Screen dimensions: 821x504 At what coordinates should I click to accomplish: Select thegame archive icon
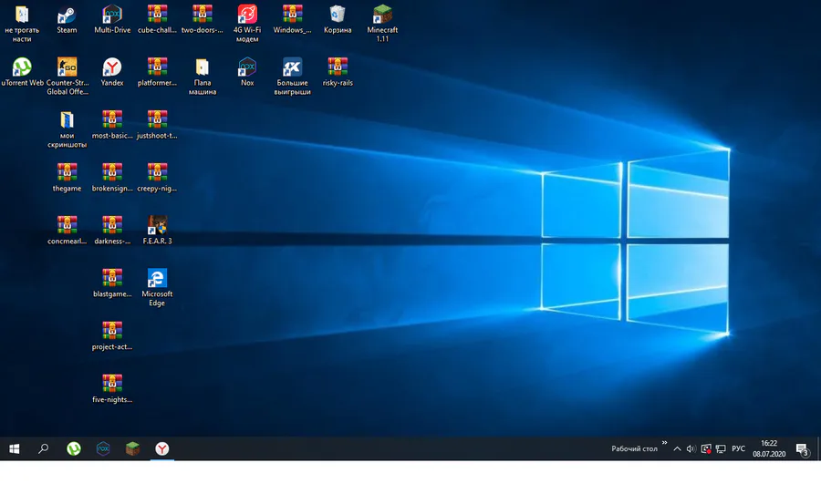[x=67, y=179]
